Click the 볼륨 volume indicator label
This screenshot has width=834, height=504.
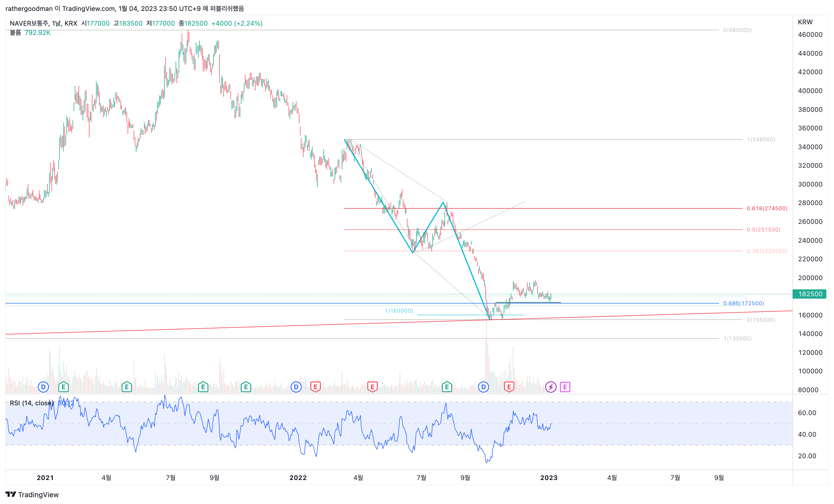[15, 33]
